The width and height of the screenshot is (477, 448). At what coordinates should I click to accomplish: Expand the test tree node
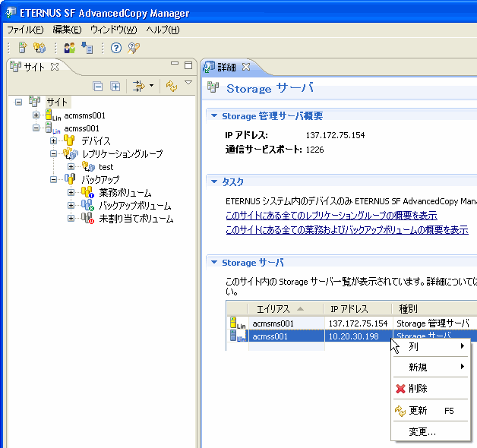click(x=71, y=166)
